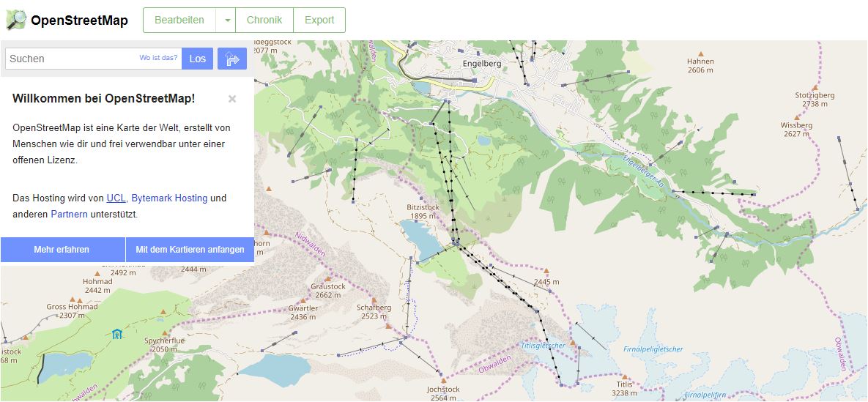868x402 pixels.
Task: Click the Jochstock 2564 m label
Action: pos(443,393)
